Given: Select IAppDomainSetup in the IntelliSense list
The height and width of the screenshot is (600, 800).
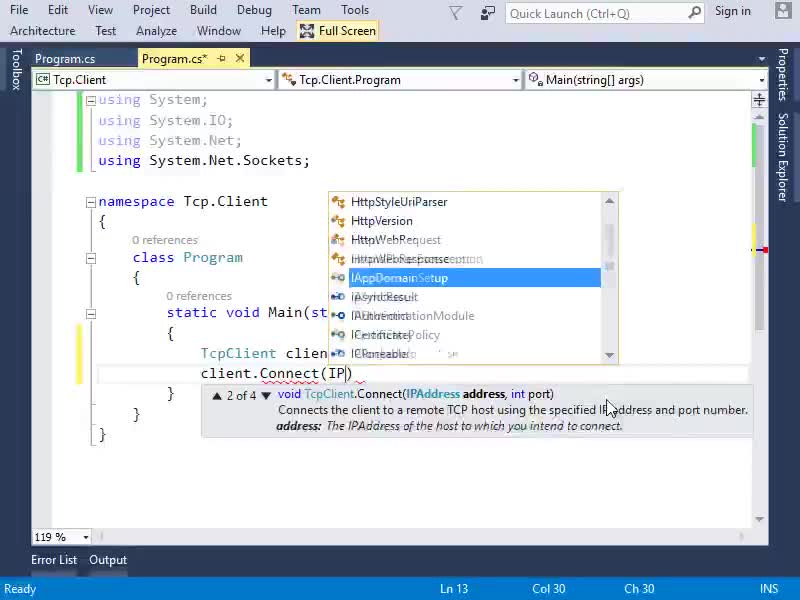Looking at the screenshot, I should click(474, 278).
